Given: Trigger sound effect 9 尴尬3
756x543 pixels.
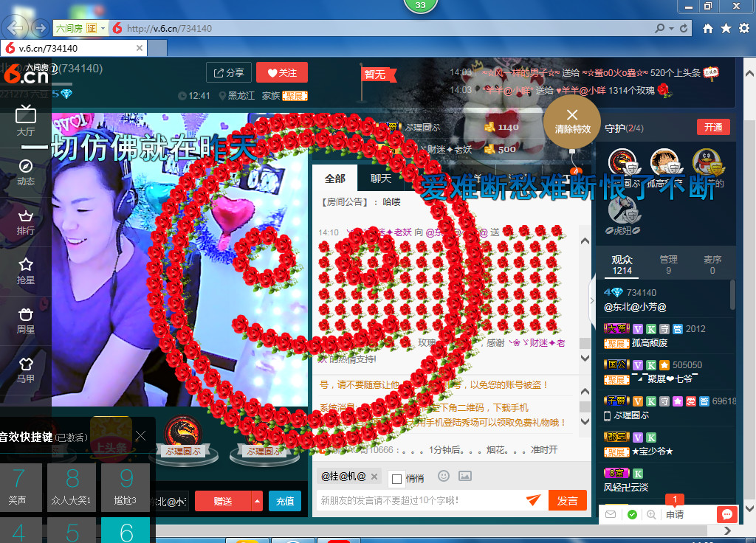Looking at the screenshot, I should 126,487.
